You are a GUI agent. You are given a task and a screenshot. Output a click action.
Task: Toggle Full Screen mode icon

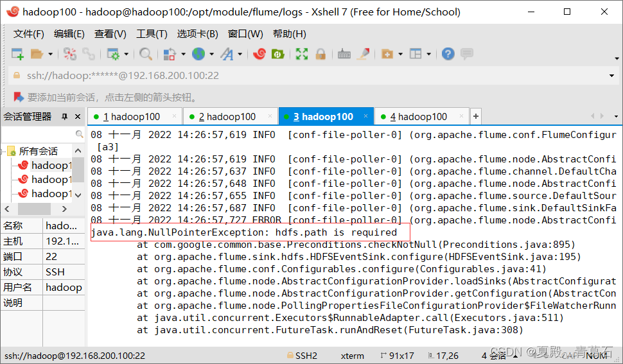[302, 54]
